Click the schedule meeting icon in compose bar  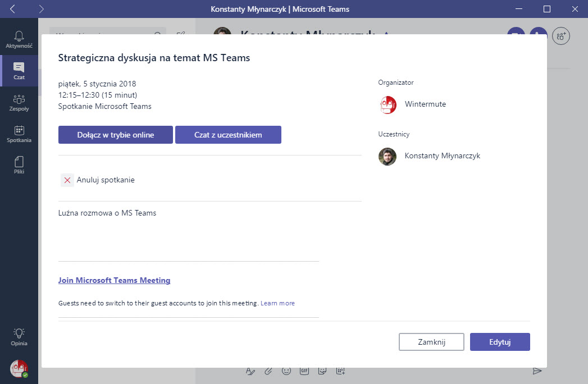(340, 371)
